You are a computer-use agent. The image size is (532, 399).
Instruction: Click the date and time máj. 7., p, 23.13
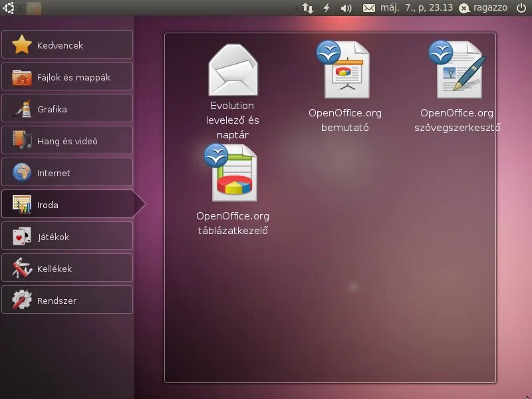416,7
